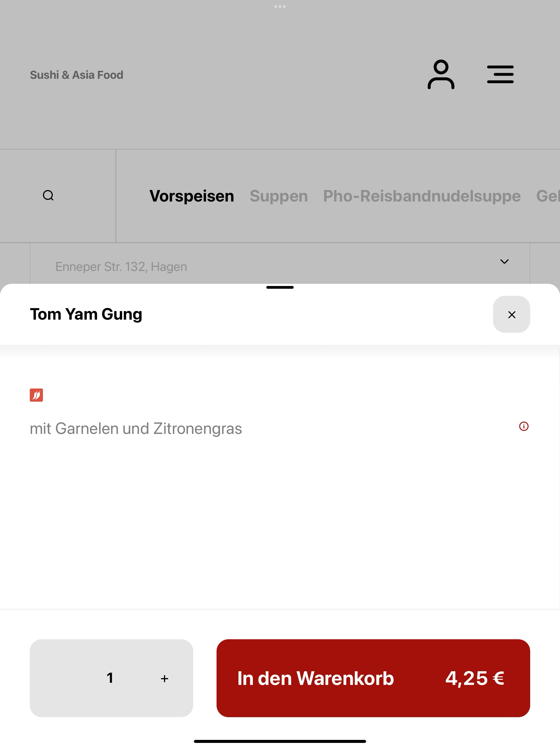The height and width of the screenshot is (747, 560).
Task: Open the user account profile icon
Action: pyautogui.click(x=441, y=75)
